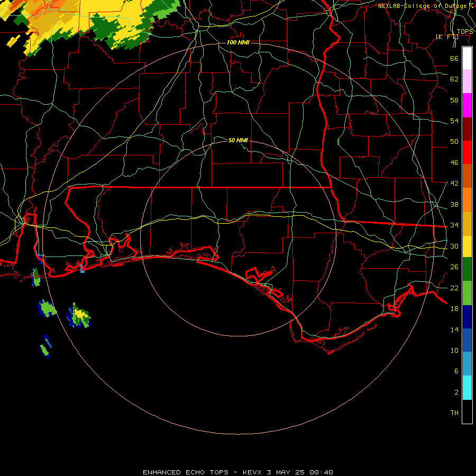Click the navy swatch between 18 and 14
This screenshot has height=476, width=476.
[467, 317]
